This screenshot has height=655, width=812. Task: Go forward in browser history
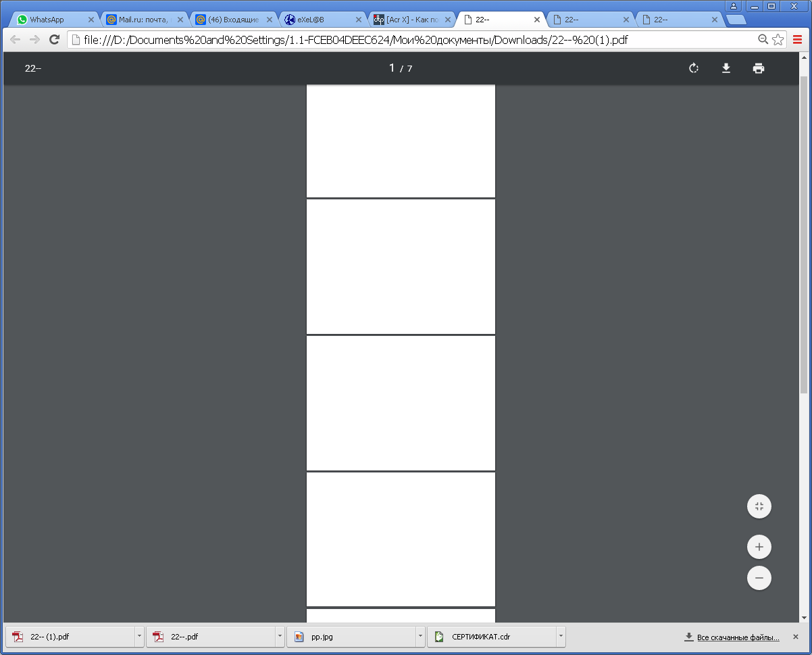click(34, 40)
